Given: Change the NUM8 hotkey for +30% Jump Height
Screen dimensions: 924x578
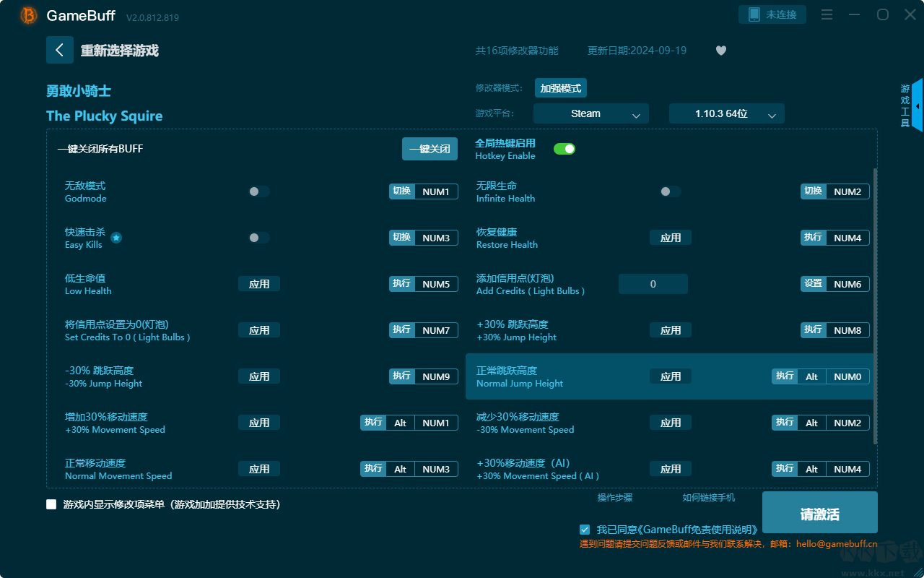Looking at the screenshot, I should (847, 330).
